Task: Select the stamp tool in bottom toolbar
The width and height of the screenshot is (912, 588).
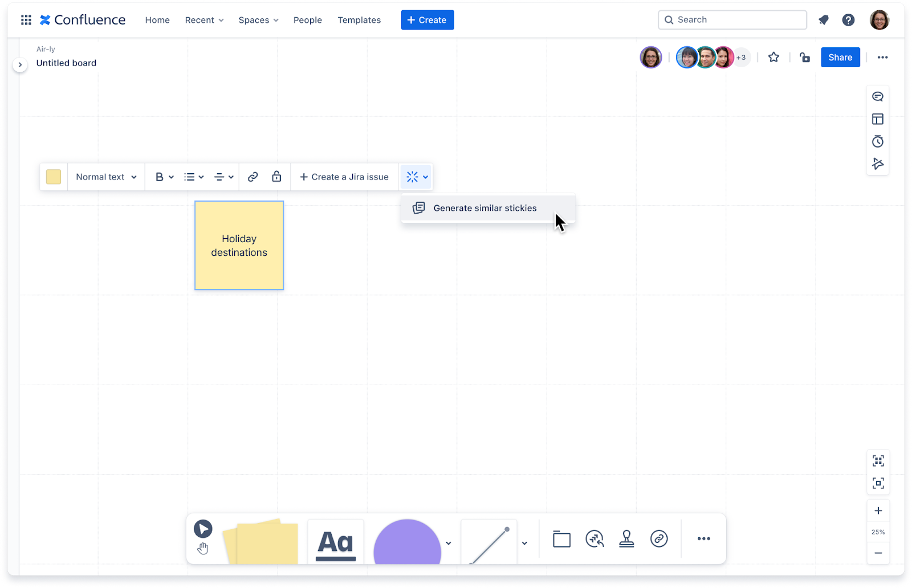Action: [x=626, y=538]
